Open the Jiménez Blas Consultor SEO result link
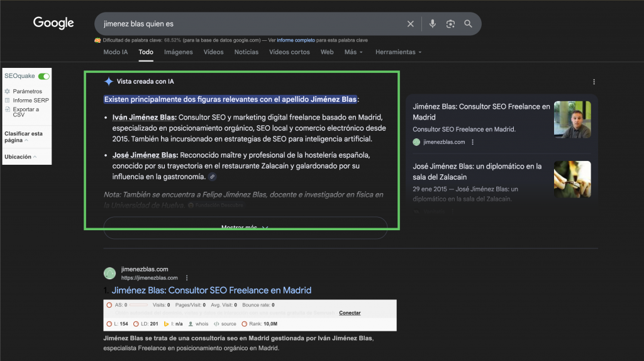The height and width of the screenshot is (361, 644). 211,291
